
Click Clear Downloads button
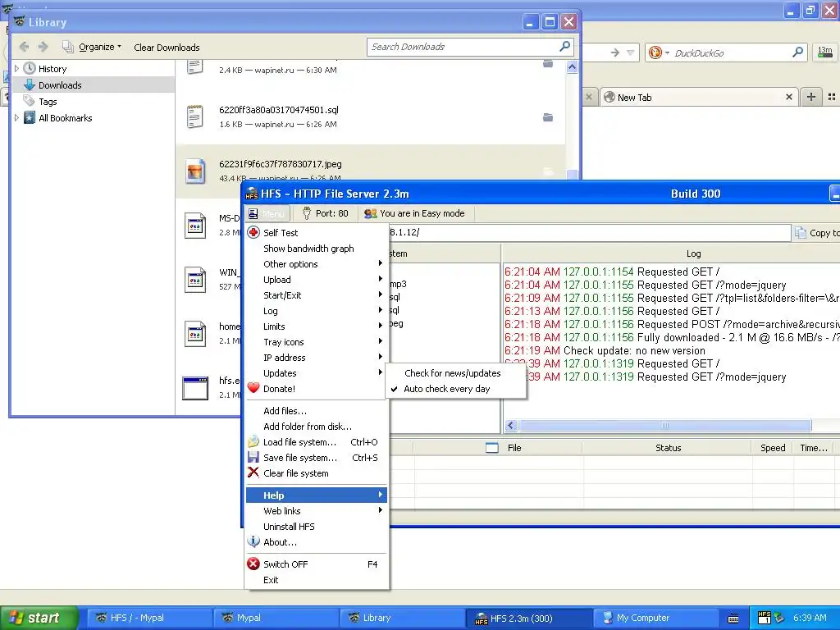coord(167,47)
